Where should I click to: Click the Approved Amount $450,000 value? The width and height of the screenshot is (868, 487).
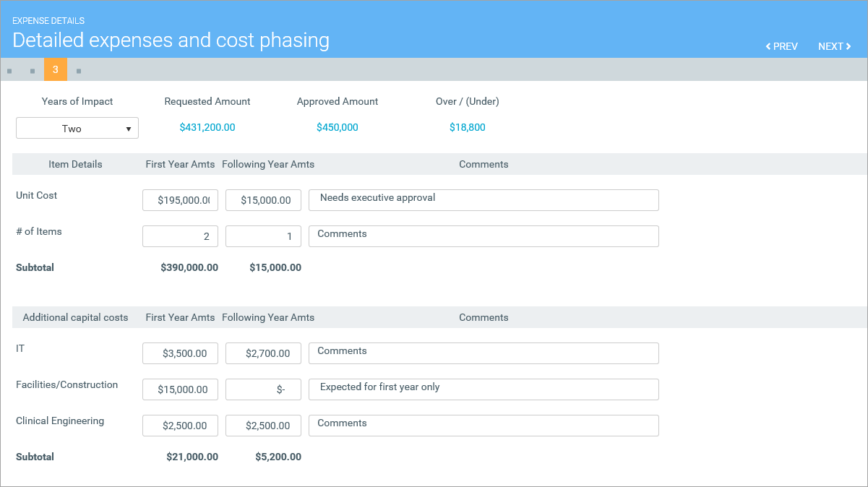coord(337,127)
